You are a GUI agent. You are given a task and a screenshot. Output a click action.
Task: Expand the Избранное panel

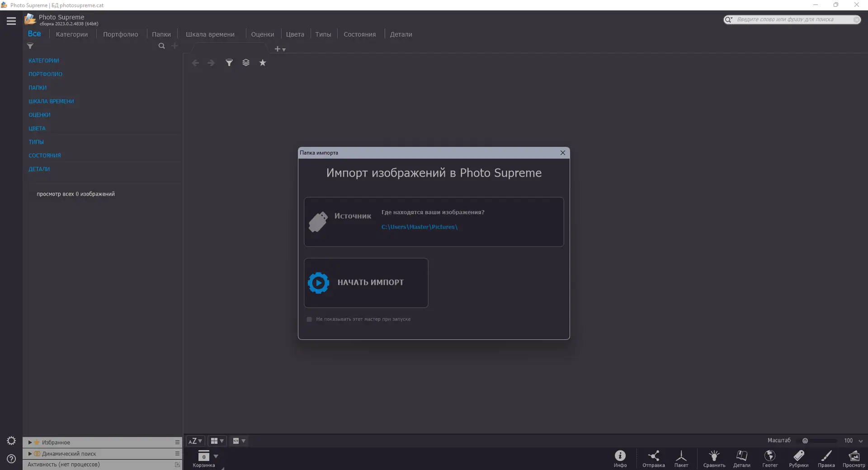pyautogui.click(x=30, y=442)
